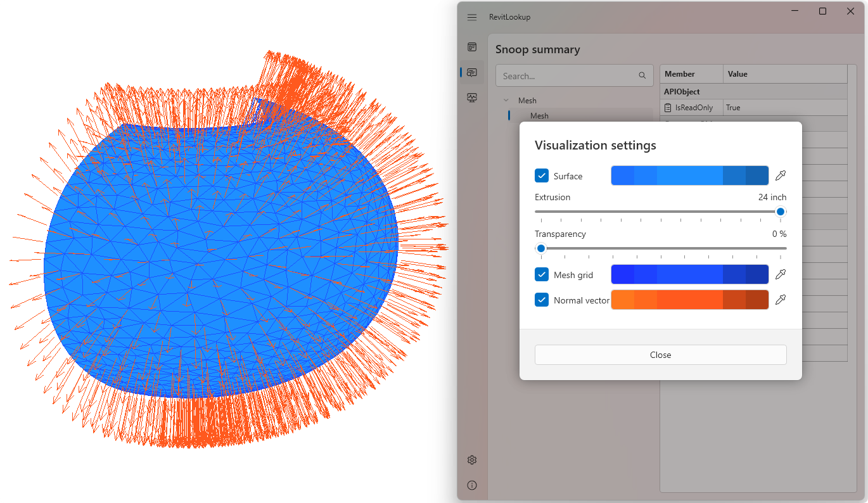The height and width of the screenshot is (503, 868).
Task: Open the hamburger navigation menu
Action: pyautogui.click(x=472, y=17)
